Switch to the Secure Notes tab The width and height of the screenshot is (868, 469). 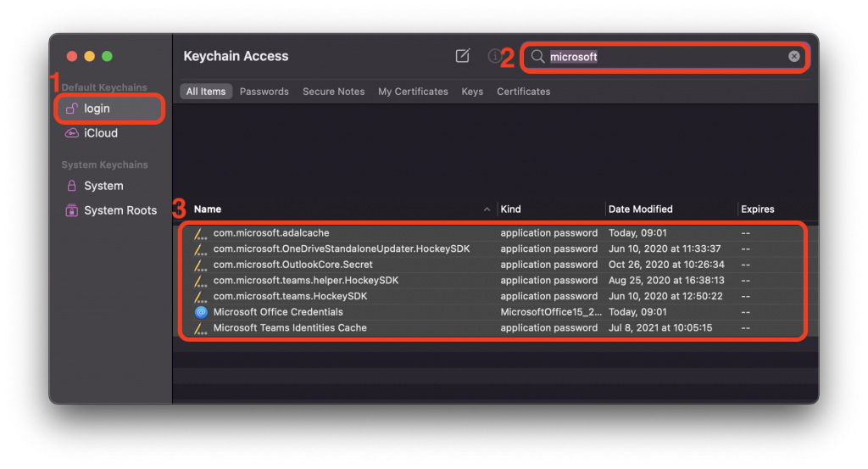coord(333,92)
